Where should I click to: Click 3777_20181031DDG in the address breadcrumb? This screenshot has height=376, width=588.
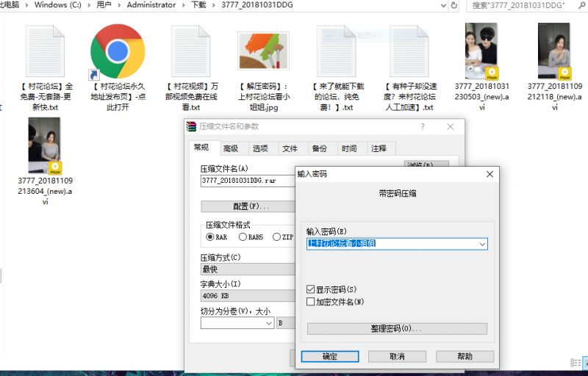(x=257, y=5)
